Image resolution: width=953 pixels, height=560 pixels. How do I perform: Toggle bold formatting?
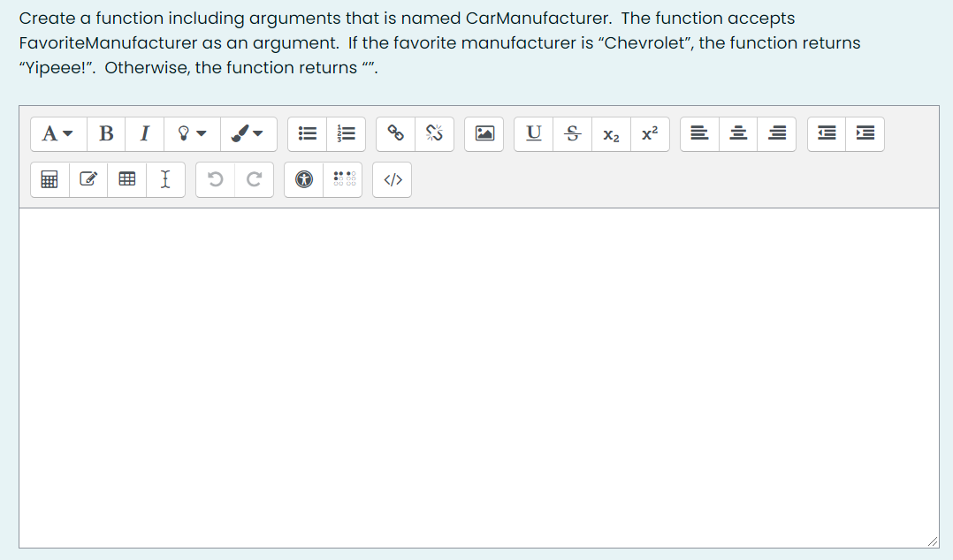click(106, 133)
